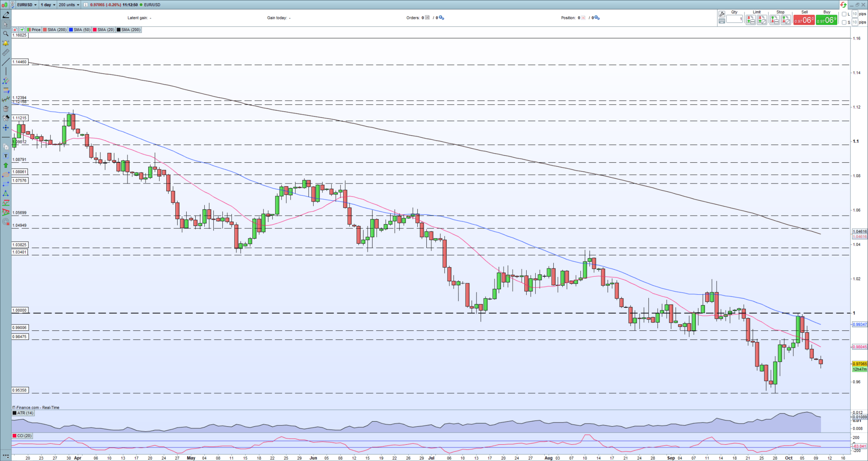The width and height of the screenshot is (868, 461).
Task: Click the keyboard icon below wrench
Action: pyautogui.click(x=722, y=21)
